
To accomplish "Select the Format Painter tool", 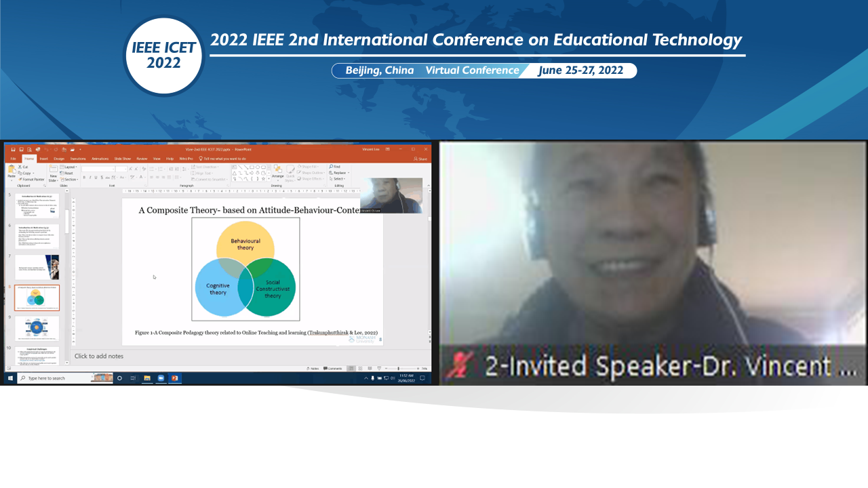I will pyautogui.click(x=20, y=180).
